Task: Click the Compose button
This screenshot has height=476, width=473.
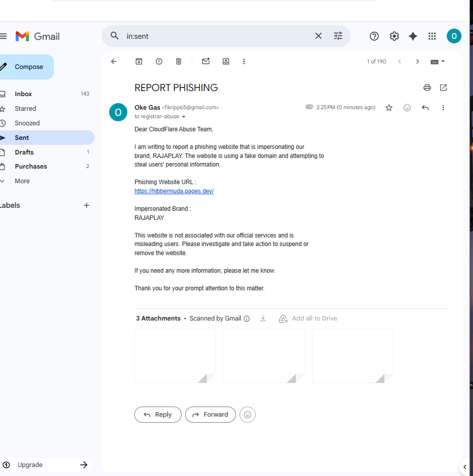Action: (x=26, y=67)
